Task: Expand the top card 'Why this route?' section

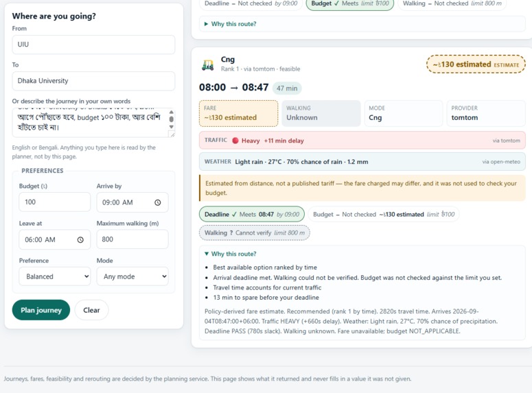Action: click(x=231, y=24)
